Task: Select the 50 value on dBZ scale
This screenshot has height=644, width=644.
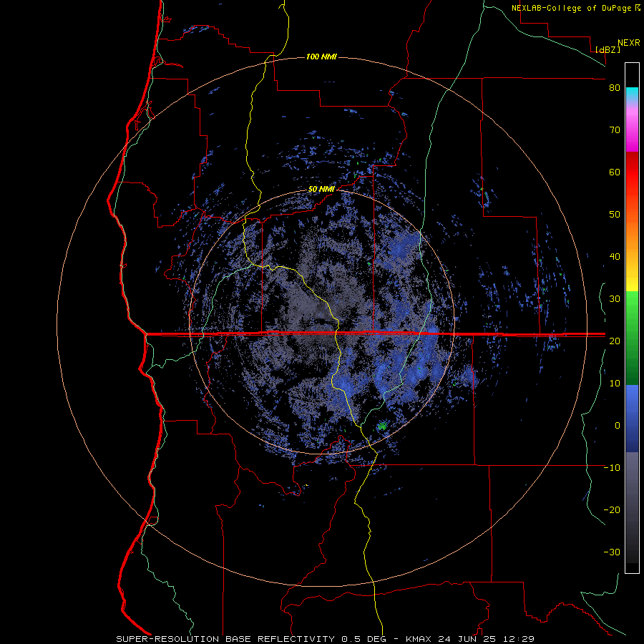Action: 615,215
